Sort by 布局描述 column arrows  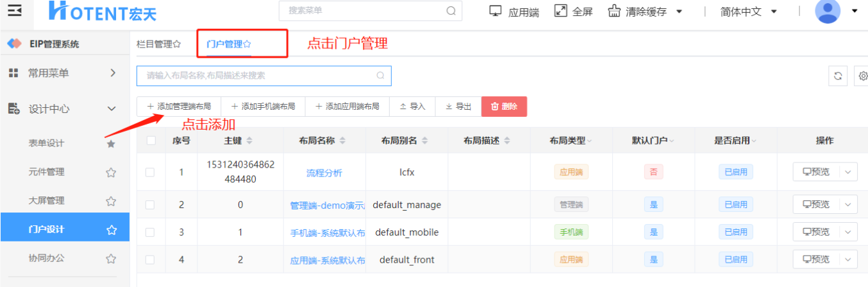(506, 141)
